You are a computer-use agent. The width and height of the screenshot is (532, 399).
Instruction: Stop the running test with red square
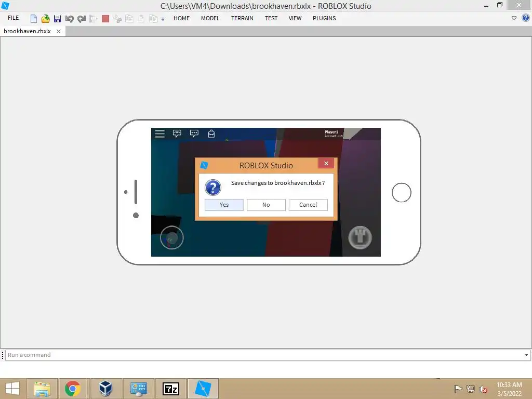point(105,19)
